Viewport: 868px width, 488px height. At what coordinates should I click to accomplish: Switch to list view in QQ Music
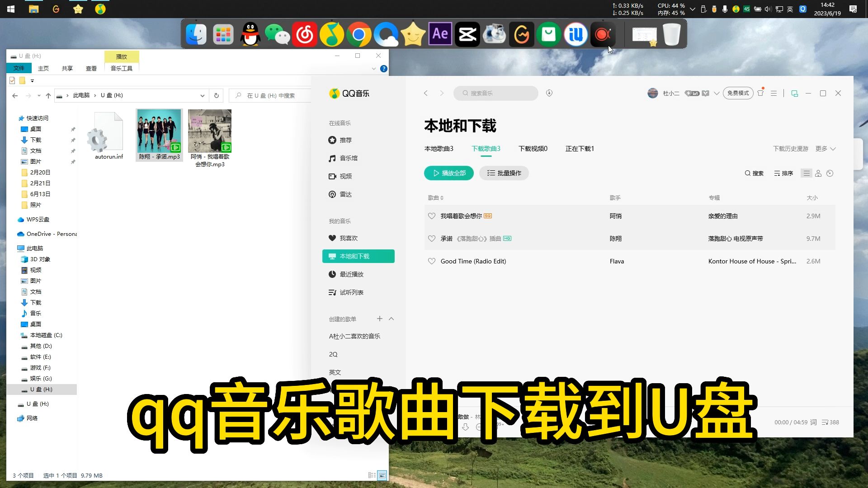pyautogui.click(x=807, y=174)
